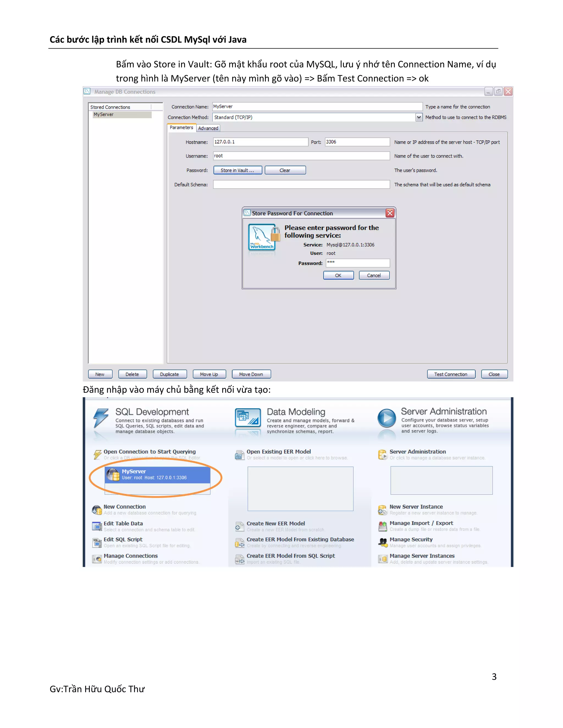Click the Manage Security icon
Viewport: 563px width, 728px height.
point(383,542)
